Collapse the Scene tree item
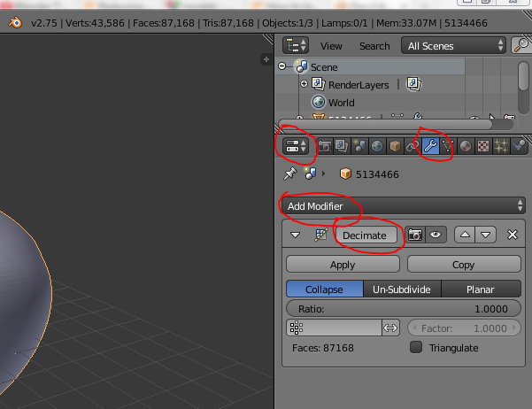Screen dimensions: 532x409 282,66
